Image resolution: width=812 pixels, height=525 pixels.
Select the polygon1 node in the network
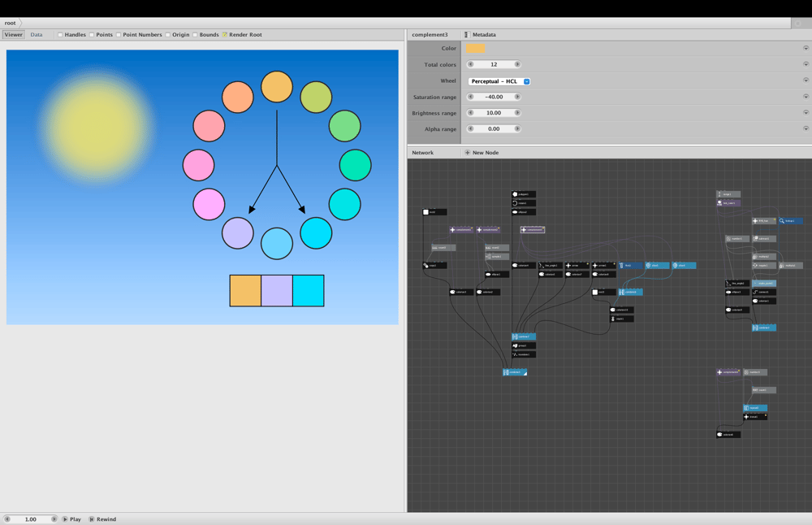coord(524,194)
